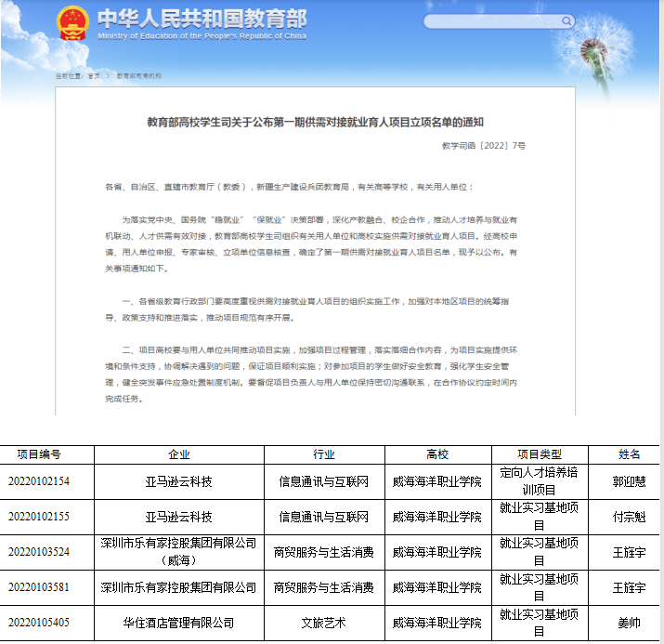Open the 首页 breadcrumb link
Screen dimensions: 664x644
pyautogui.click(x=94, y=76)
